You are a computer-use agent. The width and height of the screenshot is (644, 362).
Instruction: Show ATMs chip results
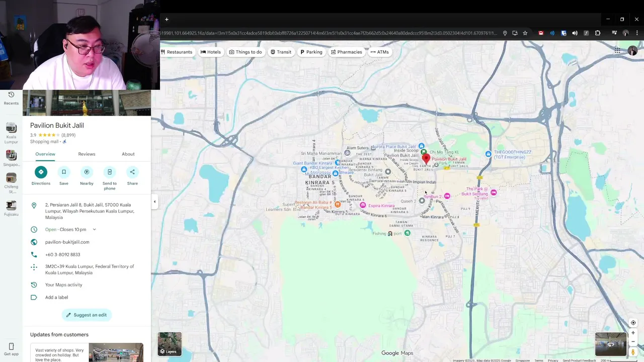[380, 52]
